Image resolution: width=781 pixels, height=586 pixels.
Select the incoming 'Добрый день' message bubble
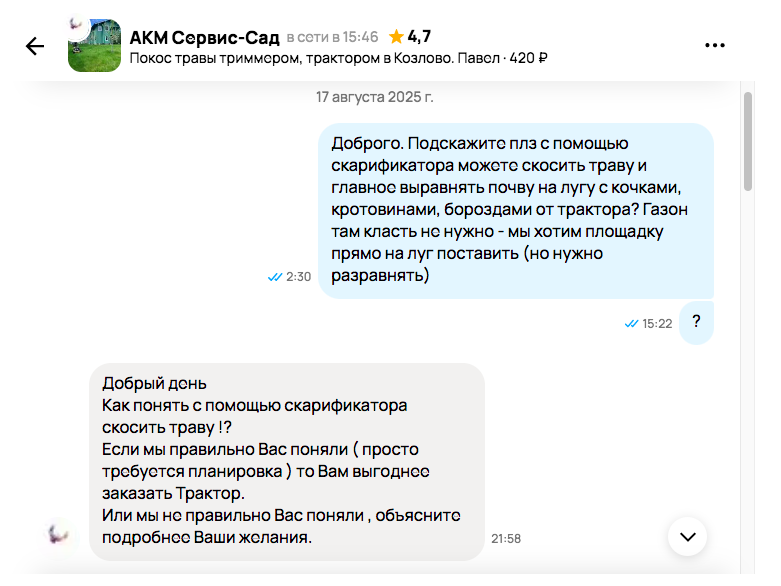pos(287,460)
